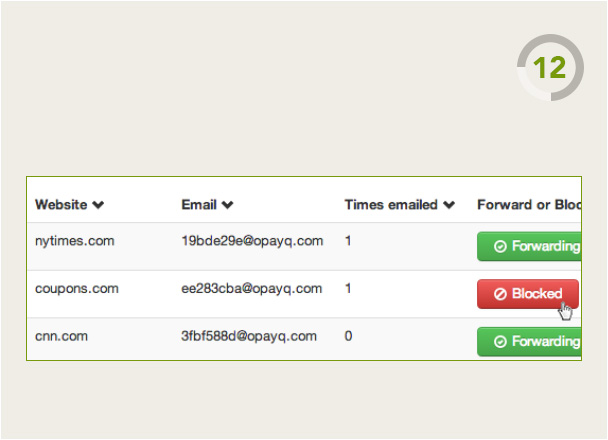Click the circular 12 countdown badge
This screenshot has height=440, width=608.
(x=550, y=67)
